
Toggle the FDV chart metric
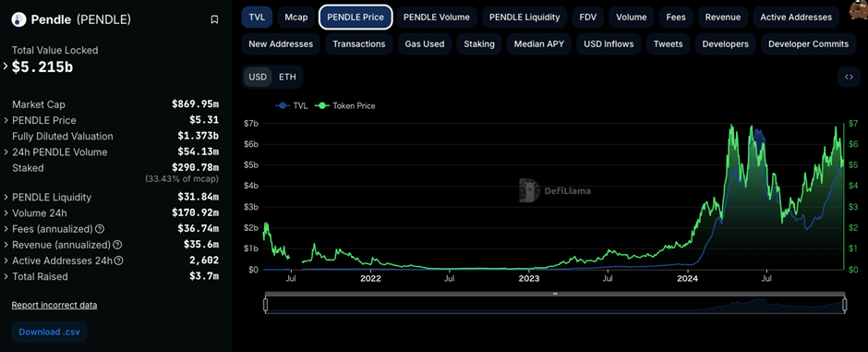pos(588,18)
